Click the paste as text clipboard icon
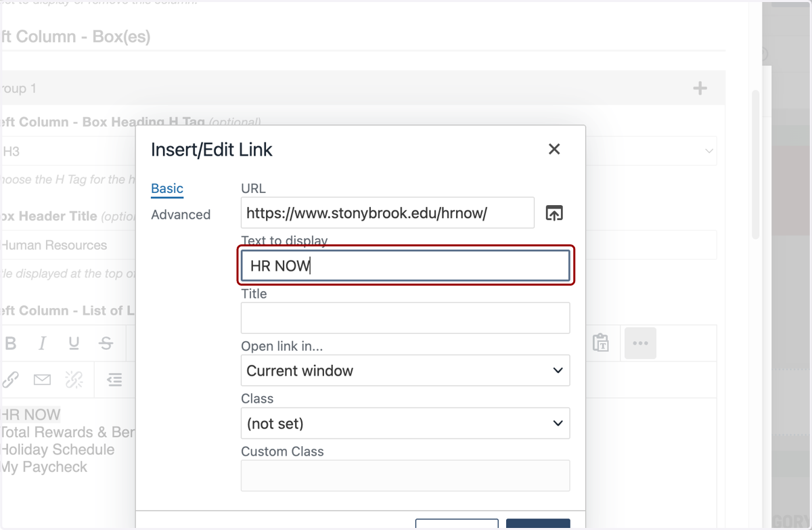Viewport: 812px width, 530px height. [x=600, y=343]
